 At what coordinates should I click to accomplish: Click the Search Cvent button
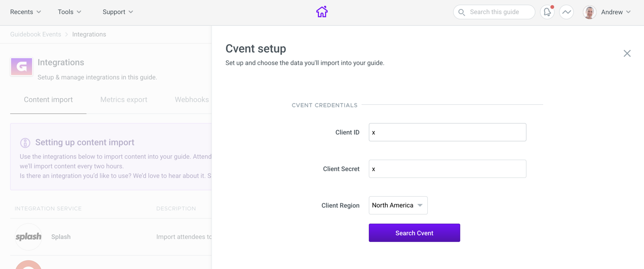[415, 233]
